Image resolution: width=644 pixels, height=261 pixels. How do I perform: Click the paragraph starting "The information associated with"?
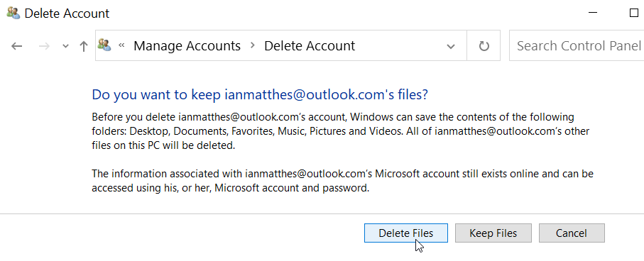point(342,181)
